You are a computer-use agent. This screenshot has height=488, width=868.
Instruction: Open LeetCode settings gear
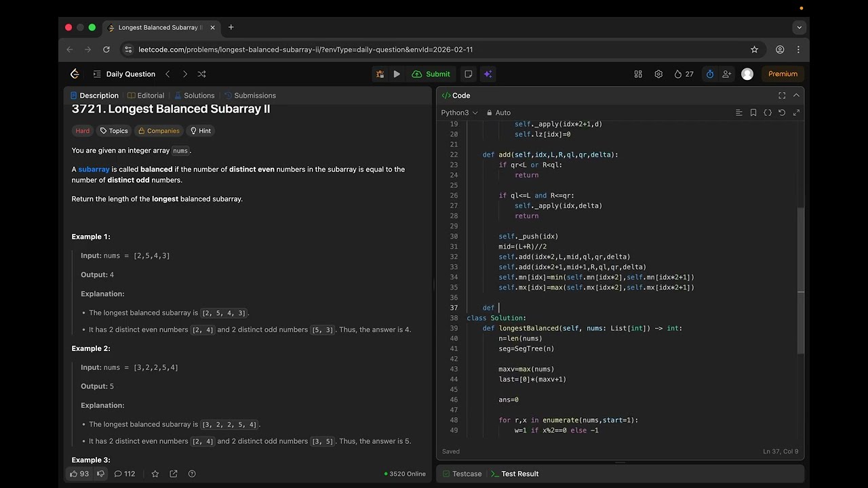(658, 74)
